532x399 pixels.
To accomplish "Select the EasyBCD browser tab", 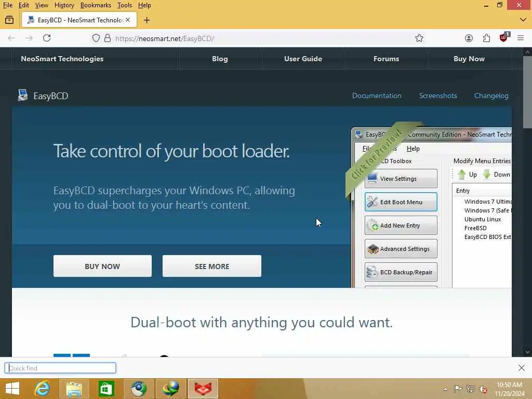I will [79, 20].
